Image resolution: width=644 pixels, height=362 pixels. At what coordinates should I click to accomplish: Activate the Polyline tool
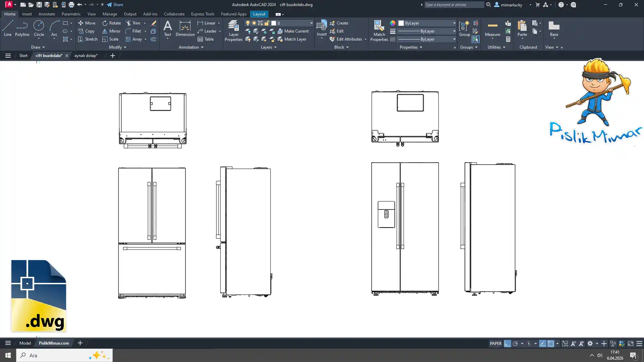pyautogui.click(x=22, y=28)
